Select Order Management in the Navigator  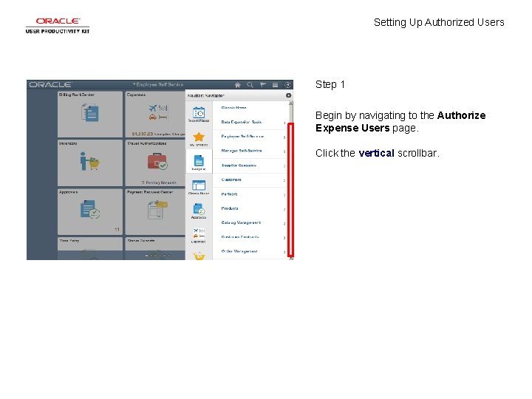tap(239, 251)
